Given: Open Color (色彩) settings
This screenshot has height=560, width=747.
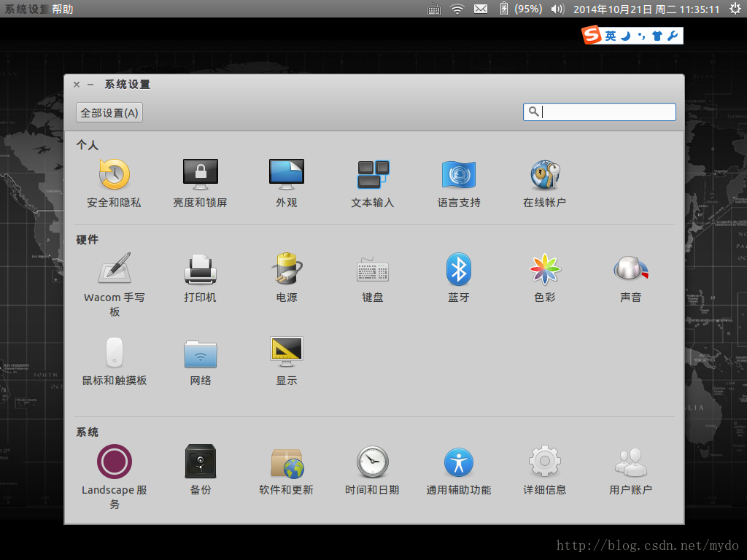Looking at the screenshot, I should [544, 278].
